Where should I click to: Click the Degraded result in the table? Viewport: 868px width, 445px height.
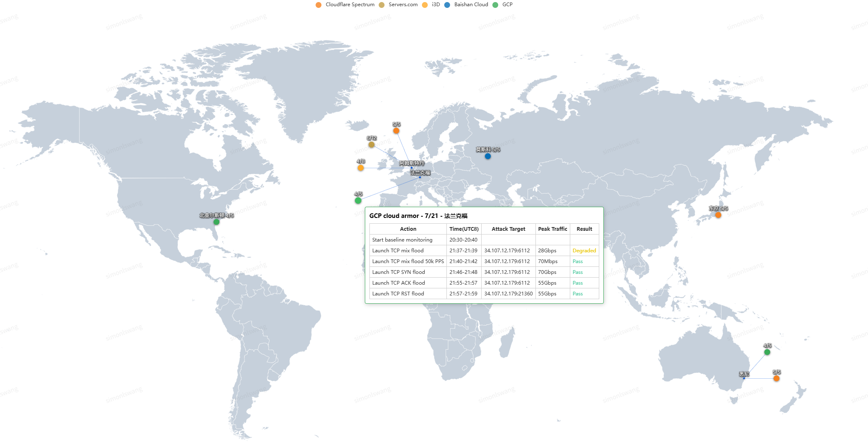(584, 251)
